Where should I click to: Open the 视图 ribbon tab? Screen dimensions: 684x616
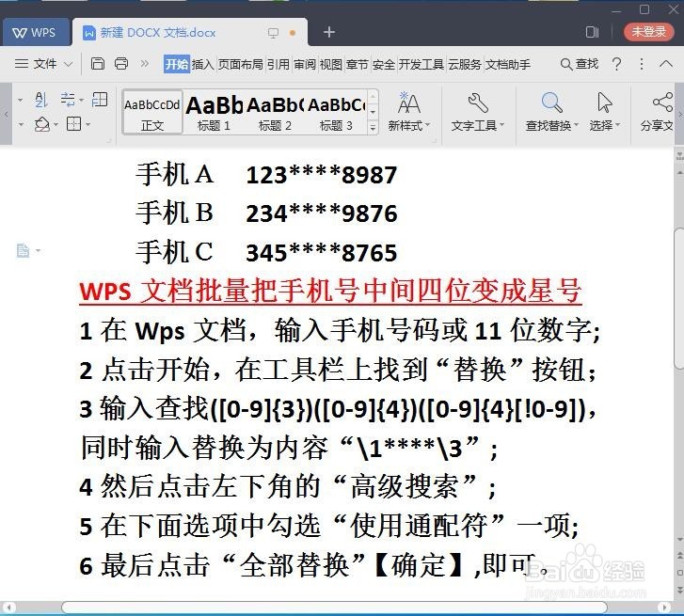click(330, 65)
